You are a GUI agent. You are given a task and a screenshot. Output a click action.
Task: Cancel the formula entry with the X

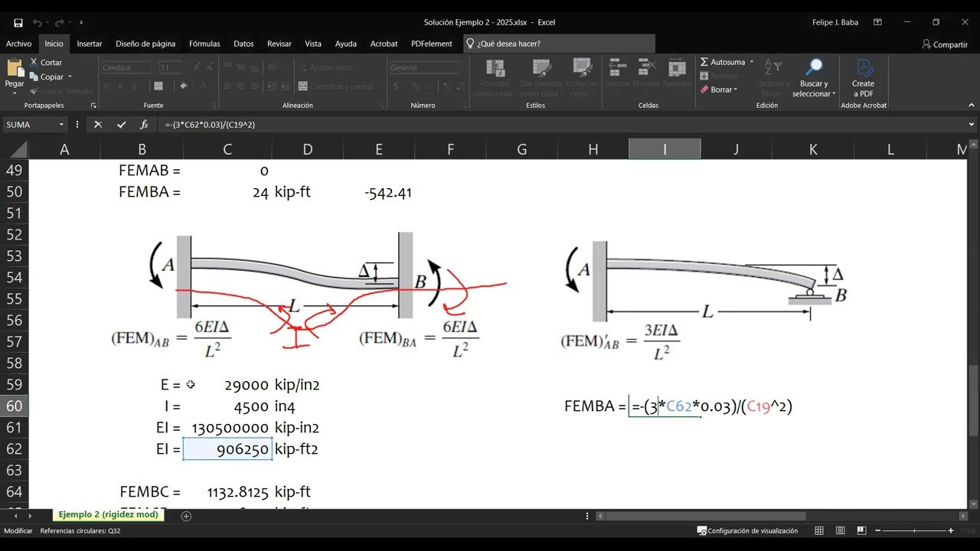pyautogui.click(x=98, y=125)
